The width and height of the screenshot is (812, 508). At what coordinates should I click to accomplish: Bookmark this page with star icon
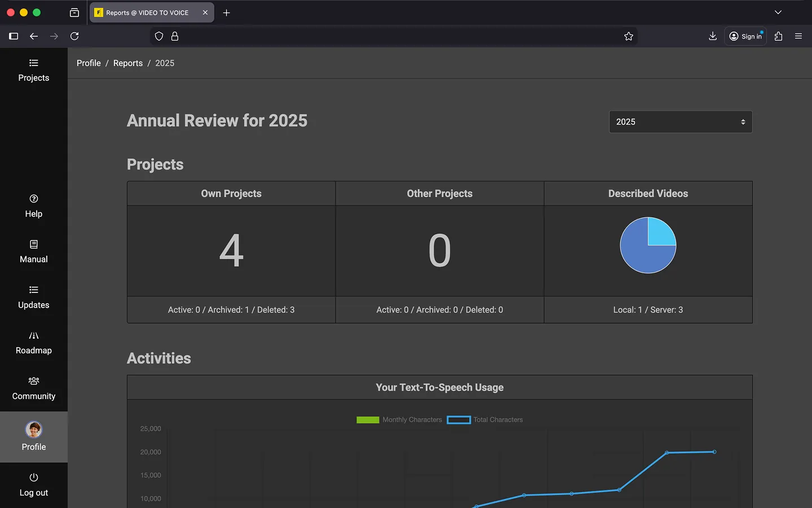[629, 36]
